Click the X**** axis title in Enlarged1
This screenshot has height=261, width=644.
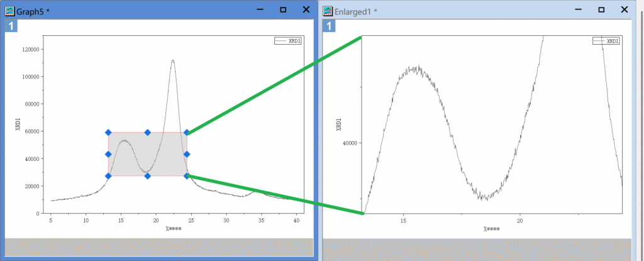pos(492,230)
